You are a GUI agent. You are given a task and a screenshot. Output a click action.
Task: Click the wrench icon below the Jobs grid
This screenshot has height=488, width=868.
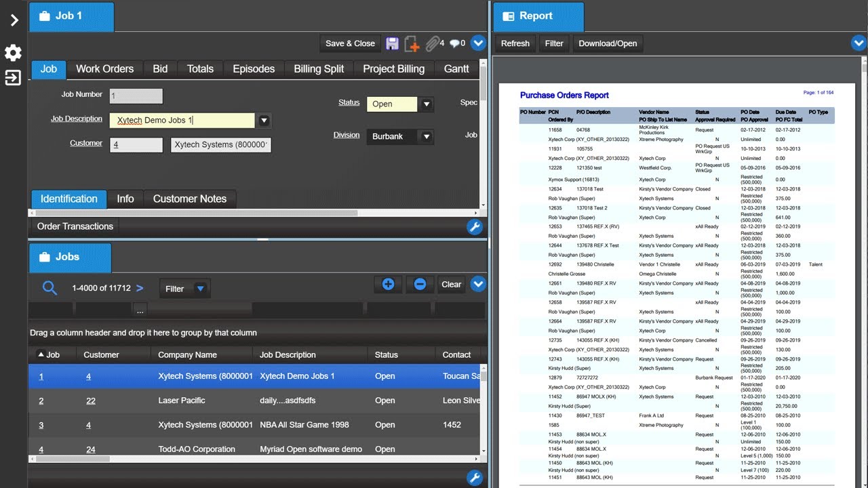coord(475,478)
